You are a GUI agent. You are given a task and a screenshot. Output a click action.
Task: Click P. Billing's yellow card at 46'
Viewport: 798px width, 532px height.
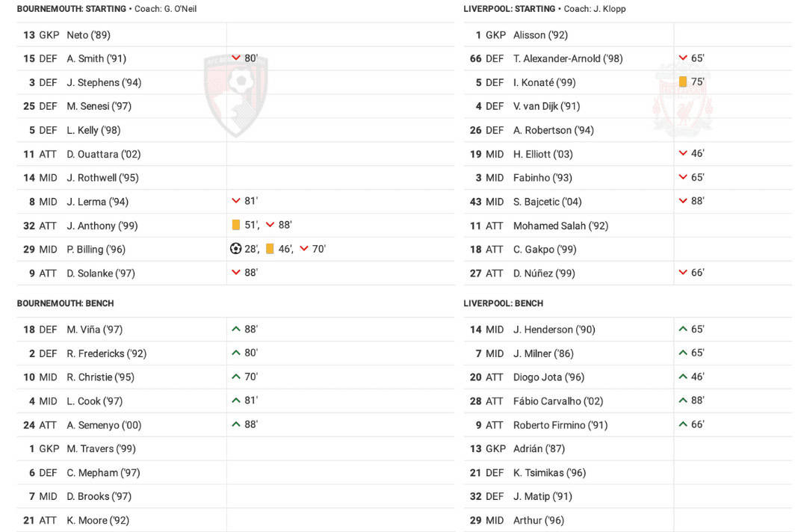(x=270, y=249)
